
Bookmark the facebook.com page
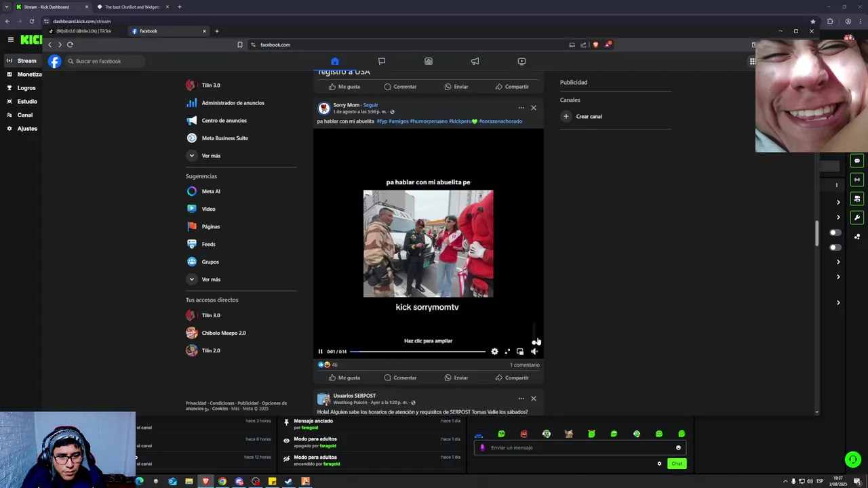click(x=239, y=45)
